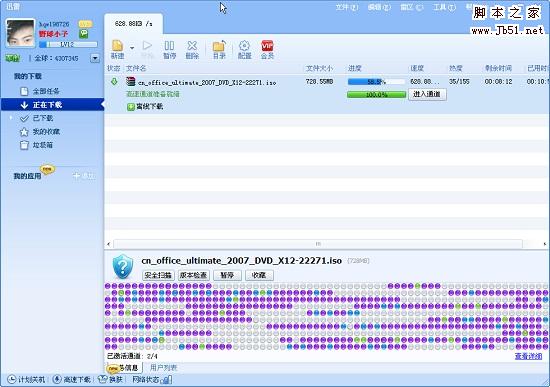Select 全部任务 in the sidebar
Image resolution: width=550 pixels, height=387 pixels.
[x=46, y=91]
